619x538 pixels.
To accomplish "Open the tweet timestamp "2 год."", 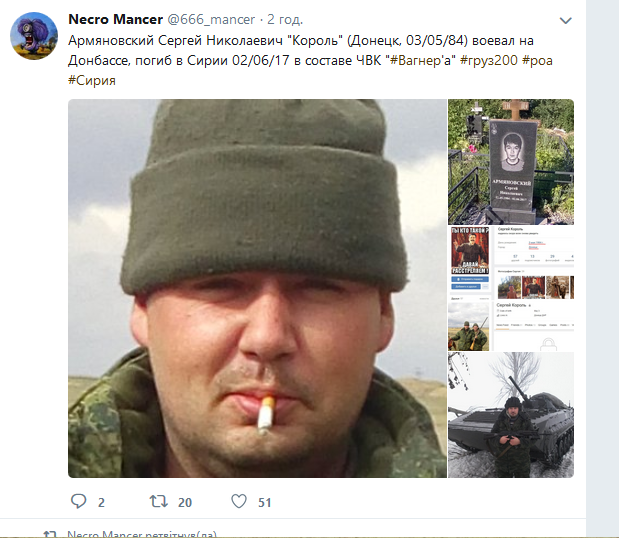I will 285,20.
